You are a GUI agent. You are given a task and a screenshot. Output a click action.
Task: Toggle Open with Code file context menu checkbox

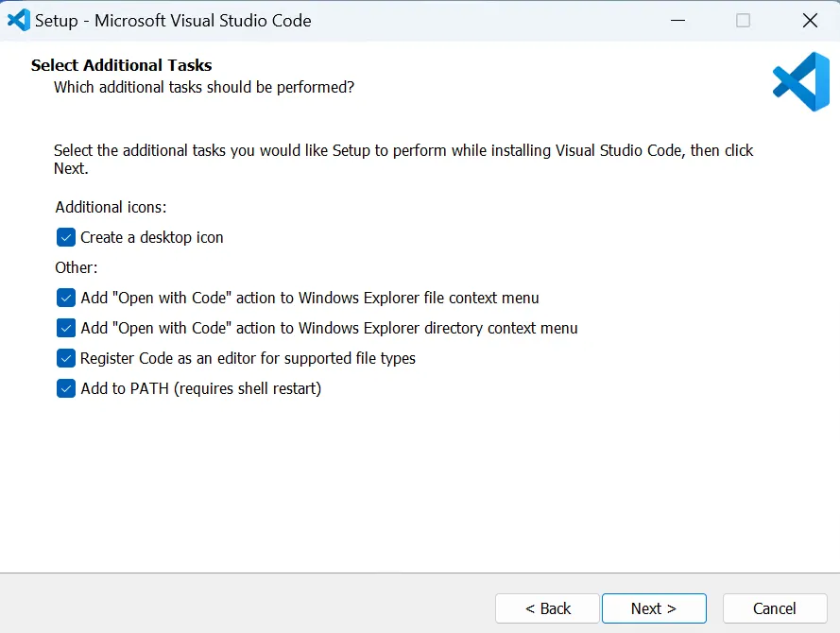pos(66,298)
